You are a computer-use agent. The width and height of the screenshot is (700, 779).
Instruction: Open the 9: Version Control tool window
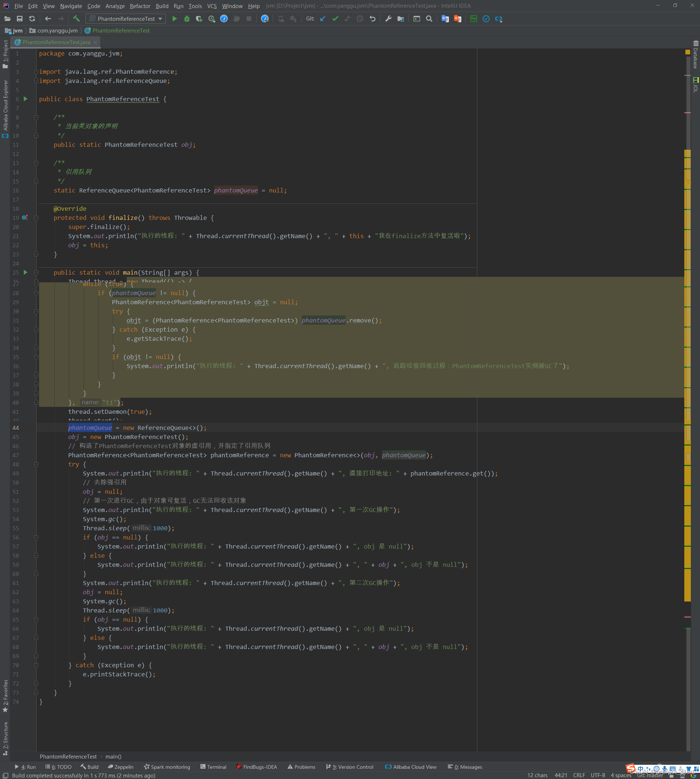(350, 767)
